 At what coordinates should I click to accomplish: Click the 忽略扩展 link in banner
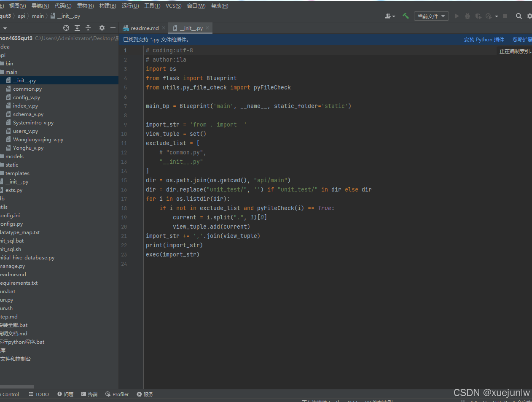coord(522,40)
